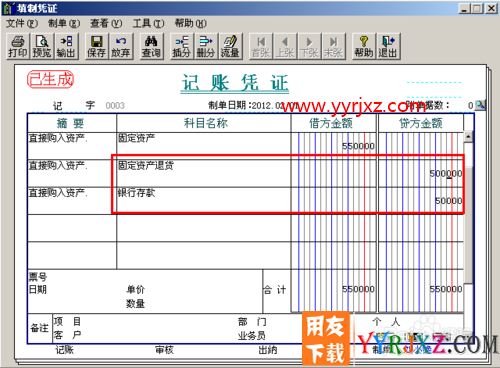Open 查询 search binoculars icon
Viewport: 500px width, 368px height.
tap(151, 46)
